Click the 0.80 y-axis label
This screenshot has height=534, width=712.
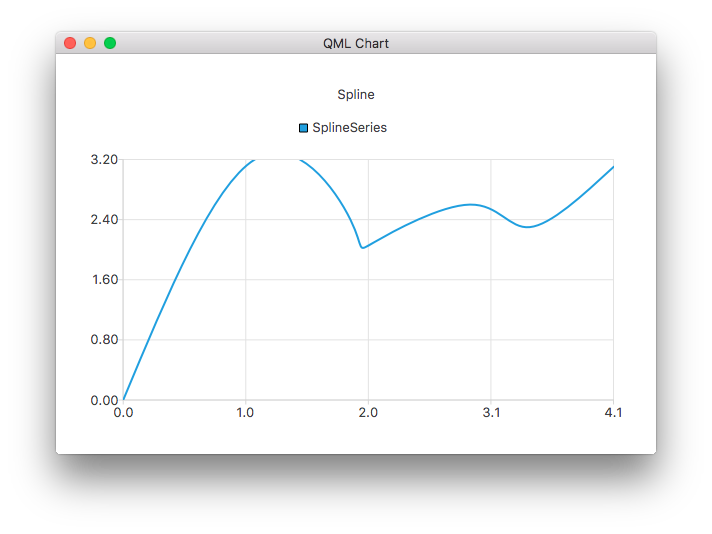(104, 340)
